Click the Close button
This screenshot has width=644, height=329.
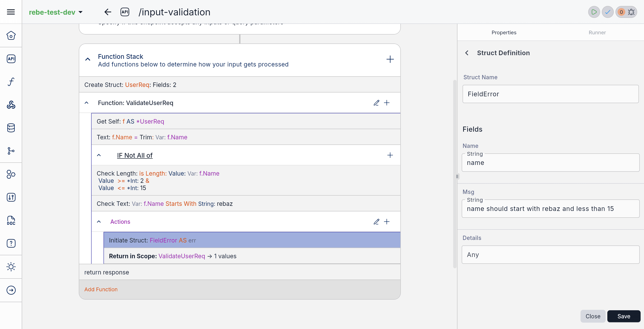point(593,316)
